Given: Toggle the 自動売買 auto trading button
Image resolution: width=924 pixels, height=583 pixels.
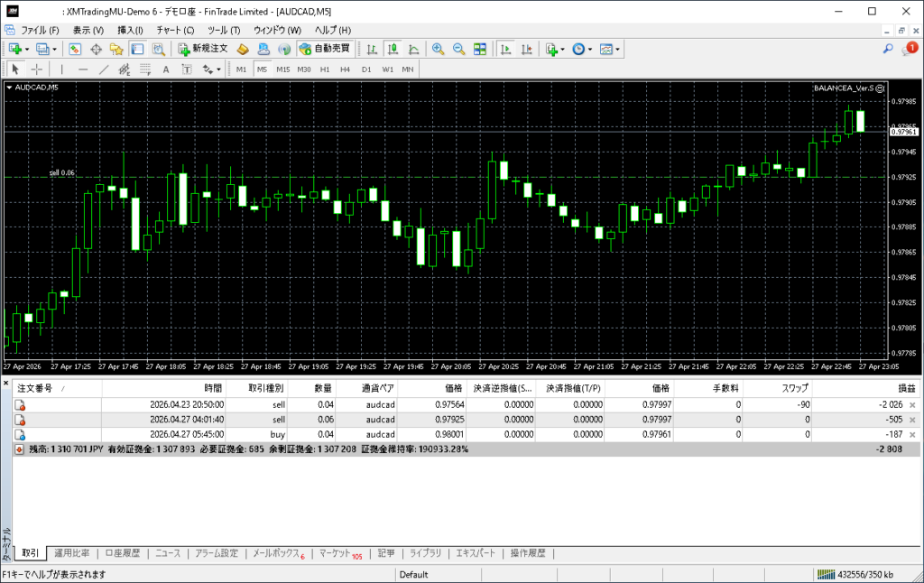Looking at the screenshot, I should [324, 49].
